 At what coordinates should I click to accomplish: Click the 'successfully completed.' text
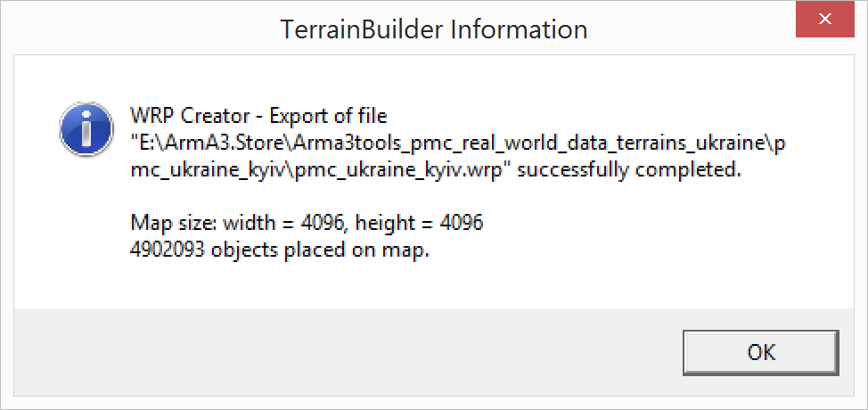631,170
